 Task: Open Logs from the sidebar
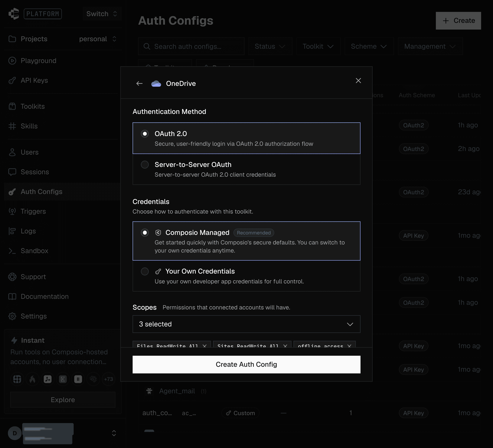click(x=63, y=231)
